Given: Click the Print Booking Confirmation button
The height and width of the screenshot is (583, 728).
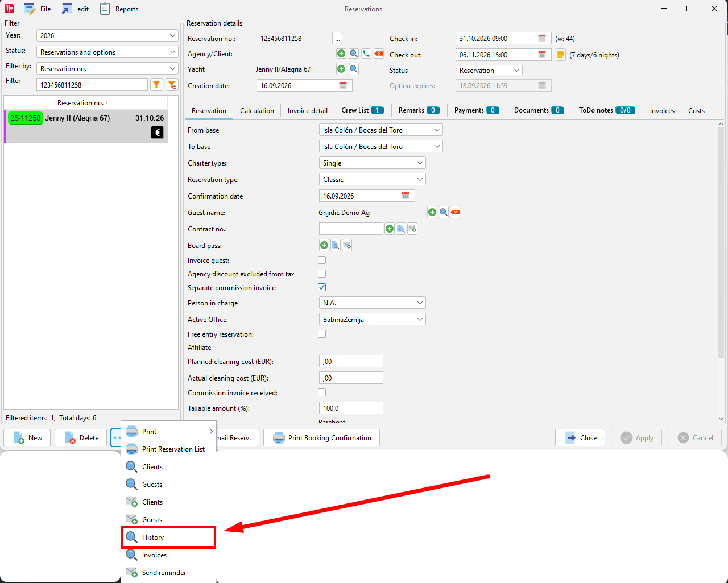Looking at the screenshot, I should pyautogui.click(x=321, y=437).
